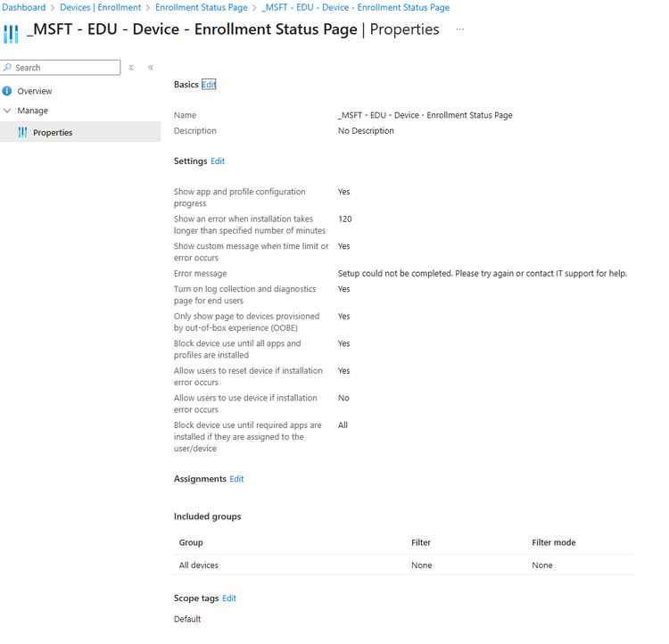Open Overview in the sidebar
Viewport: 669px width, 644px height.
(35, 91)
